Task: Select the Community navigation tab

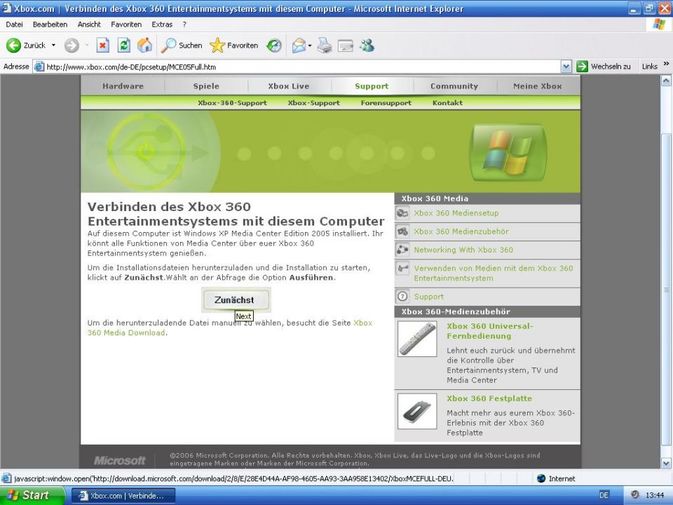Action: point(454,86)
